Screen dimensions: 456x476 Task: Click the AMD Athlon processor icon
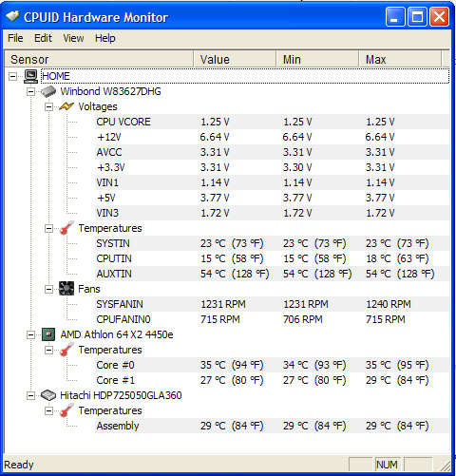click(x=48, y=334)
